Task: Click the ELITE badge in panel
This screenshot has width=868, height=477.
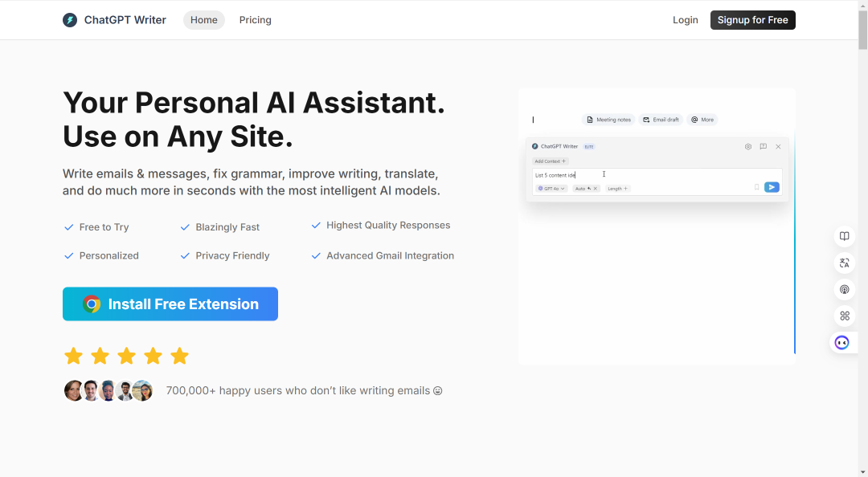Action: click(x=589, y=147)
